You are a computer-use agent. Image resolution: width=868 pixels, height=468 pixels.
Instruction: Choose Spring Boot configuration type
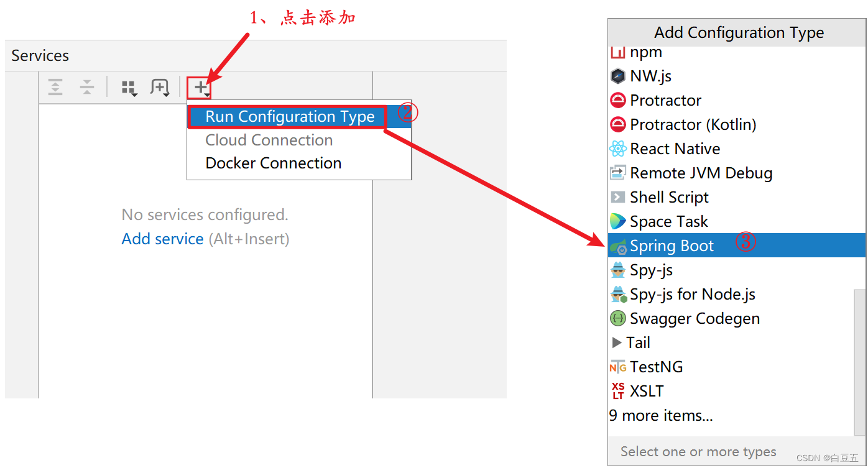tap(736, 245)
